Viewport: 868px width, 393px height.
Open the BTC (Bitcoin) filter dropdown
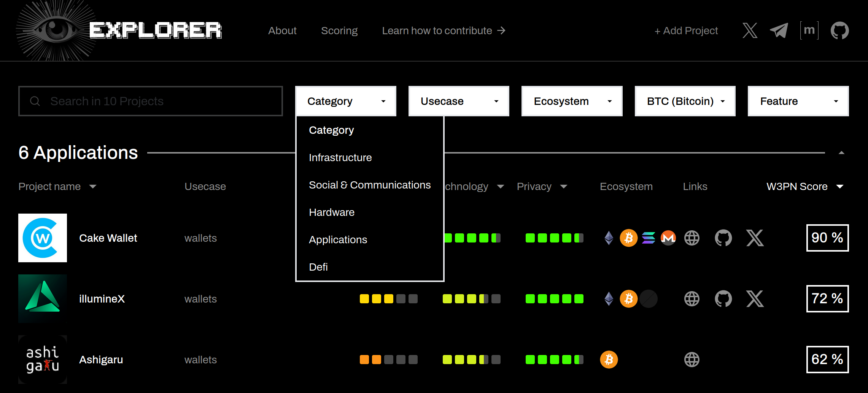click(685, 101)
